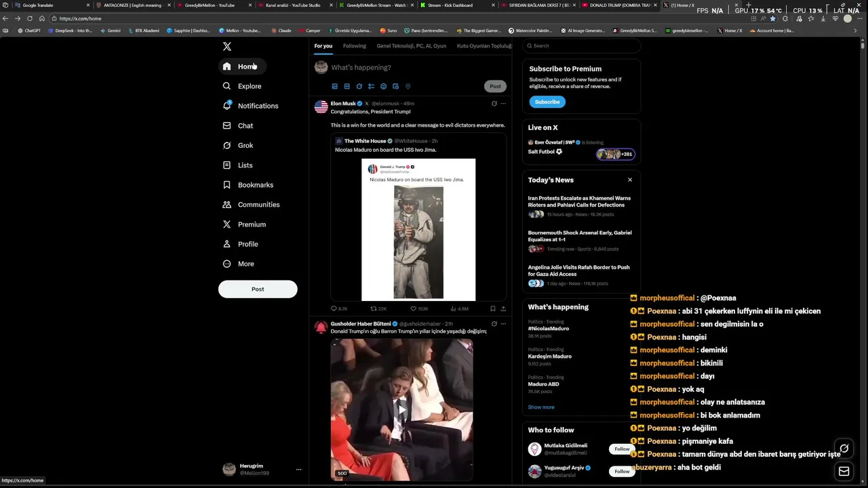The height and width of the screenshot is (488, 868).
Task: Open the ChatGPT bookmark in bookmarks bar
Action: tap(28, 30)
